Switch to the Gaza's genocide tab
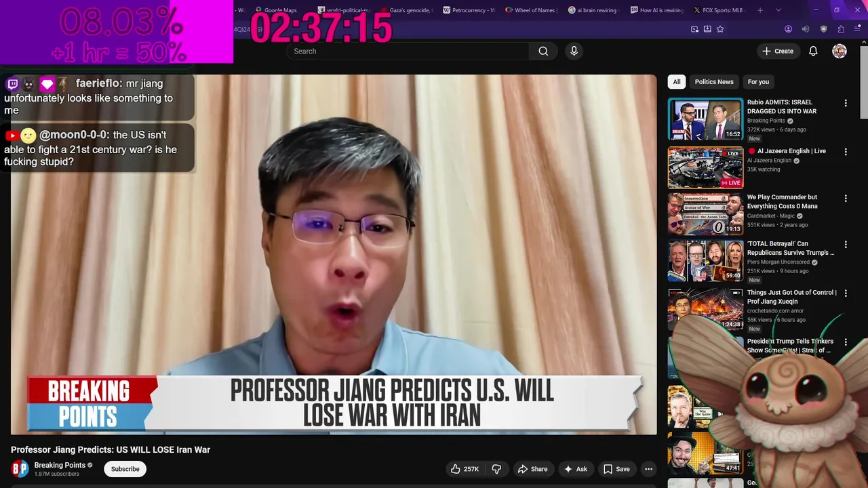This screenshot has width=868, height=488. [407, 10]
